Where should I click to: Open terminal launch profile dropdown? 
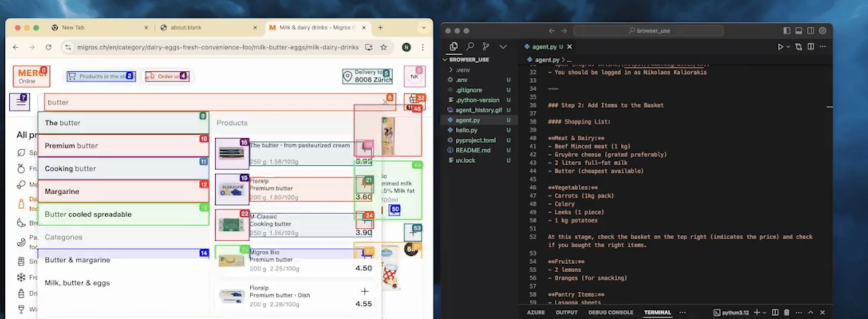(764, 313)
